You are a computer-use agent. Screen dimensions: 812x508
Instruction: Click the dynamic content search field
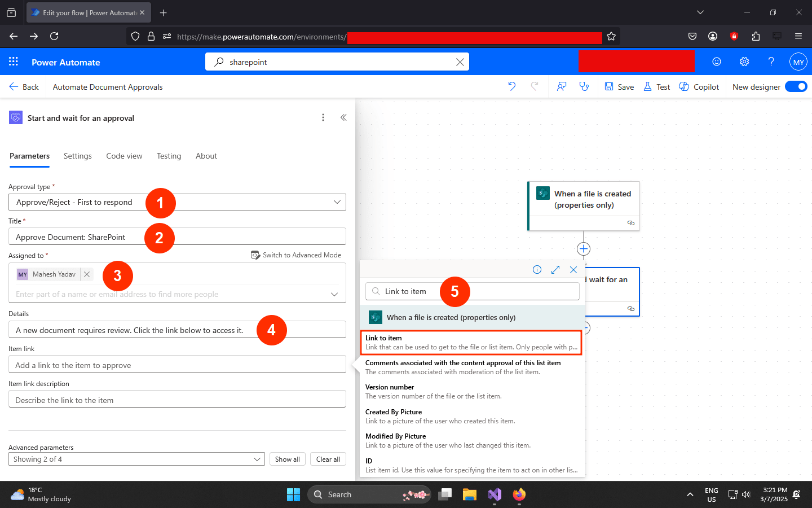point(473,291)
